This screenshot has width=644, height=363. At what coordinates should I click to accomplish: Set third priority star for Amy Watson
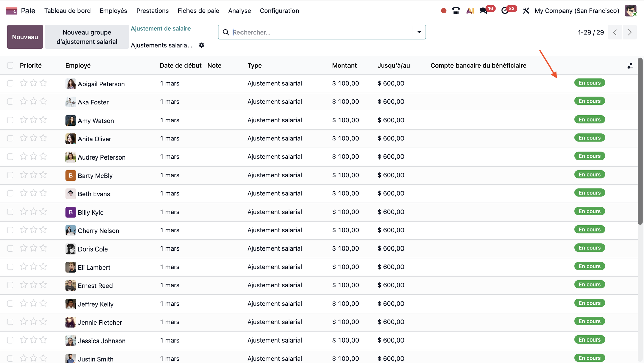pos(43,120)
